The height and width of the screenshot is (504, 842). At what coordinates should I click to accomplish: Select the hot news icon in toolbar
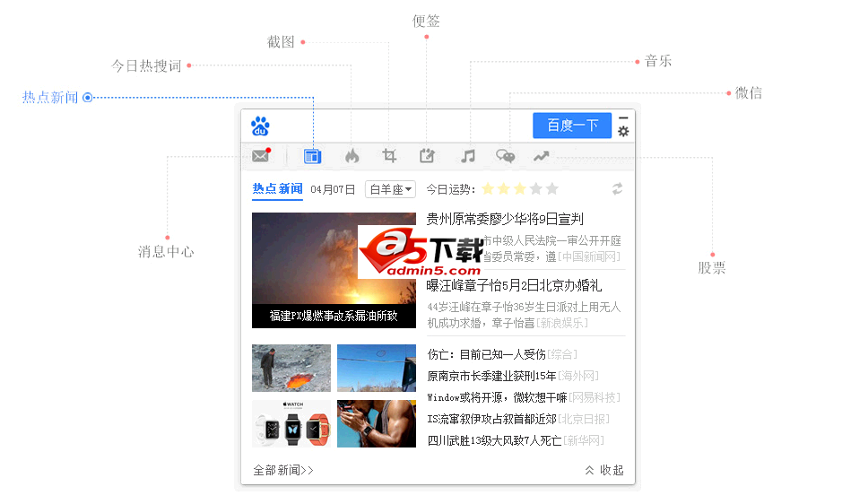point(313,156)
